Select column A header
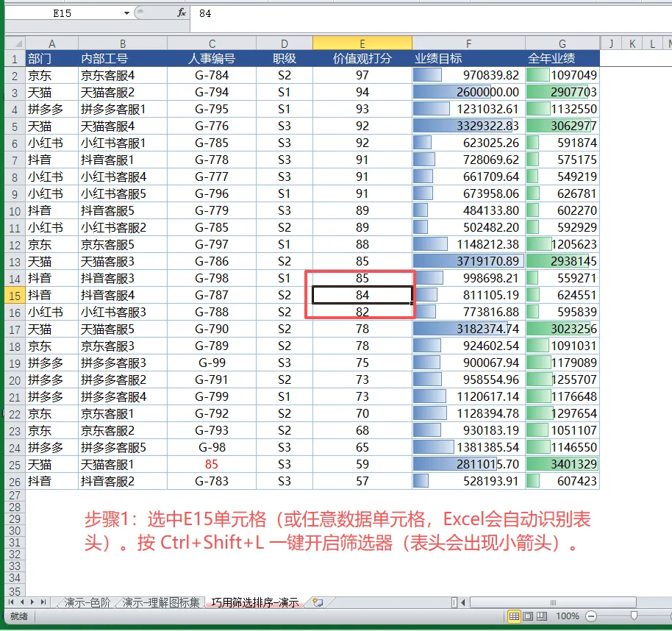672x631 pixels. tap(52, 43)
